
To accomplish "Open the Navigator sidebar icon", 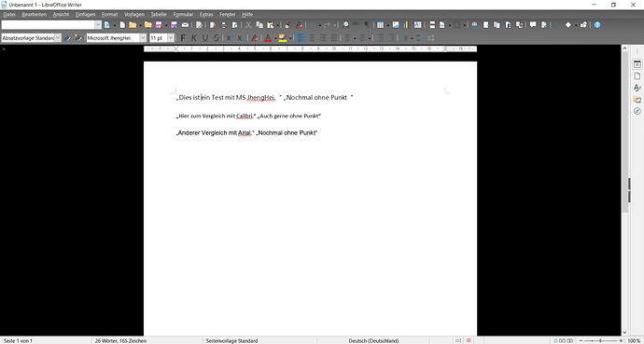I will click(637, 111).
